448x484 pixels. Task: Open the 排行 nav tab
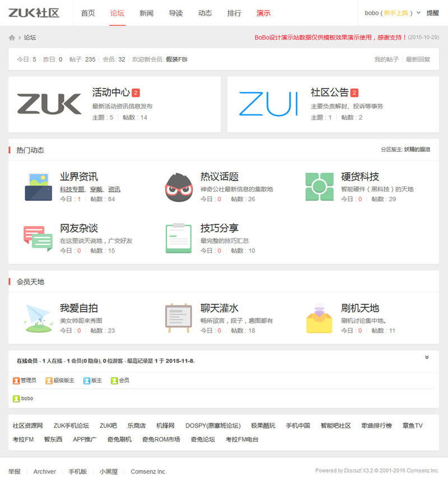click(x=234, y=13)
